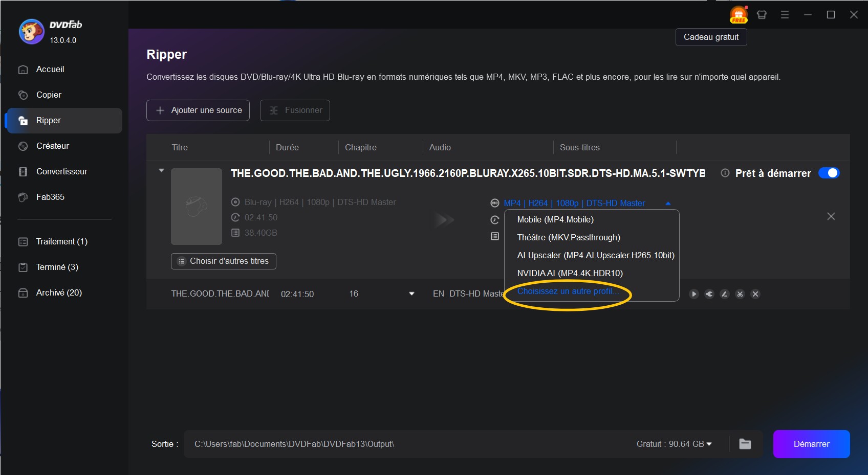This screenshot has height=475, width=868.
Task: Click the Fusionner button
Action: (x=295, y=110)
